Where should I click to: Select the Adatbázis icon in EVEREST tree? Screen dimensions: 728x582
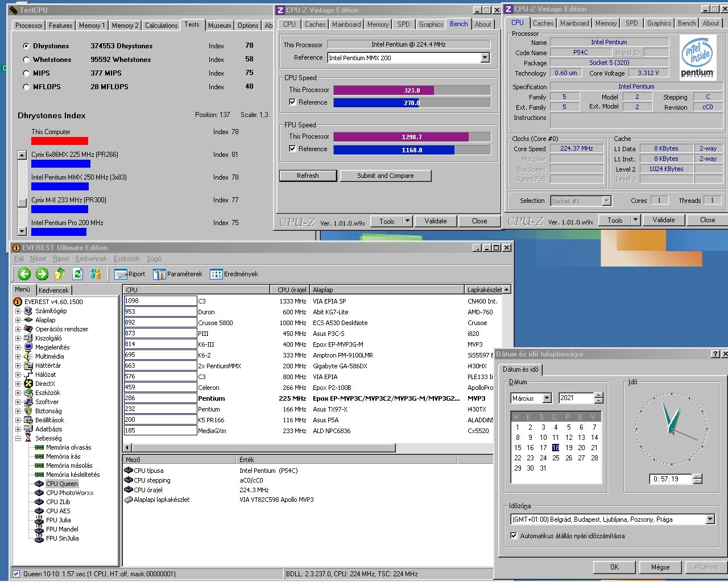(28, 429)
